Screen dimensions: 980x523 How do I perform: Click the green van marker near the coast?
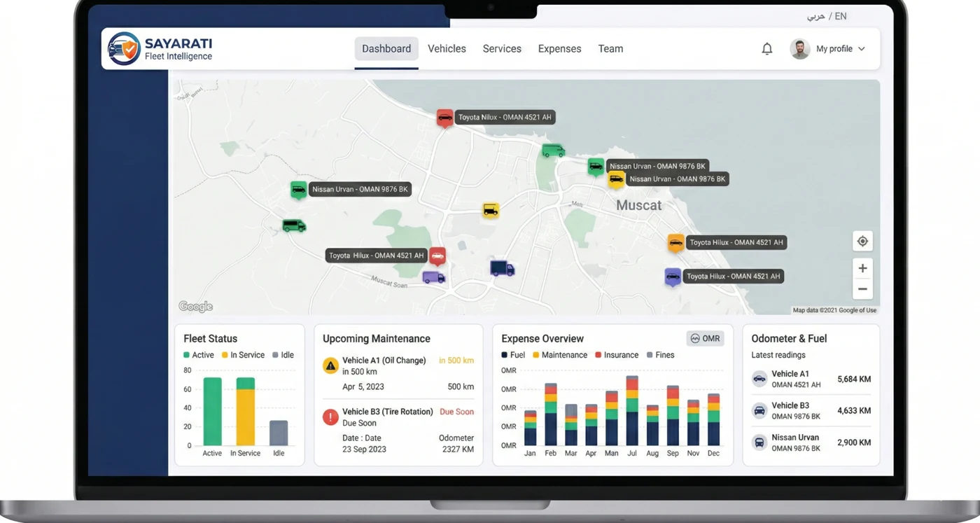[x=554, y=151]
